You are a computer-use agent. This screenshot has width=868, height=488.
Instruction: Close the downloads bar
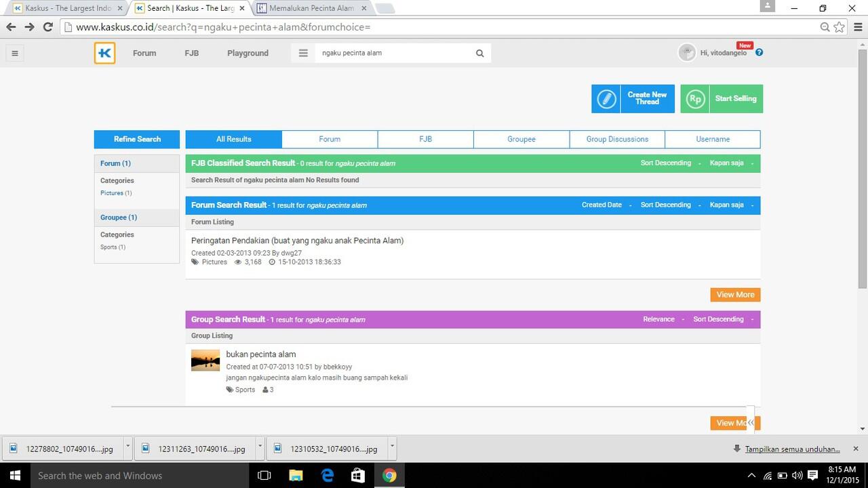click(856, 449)
